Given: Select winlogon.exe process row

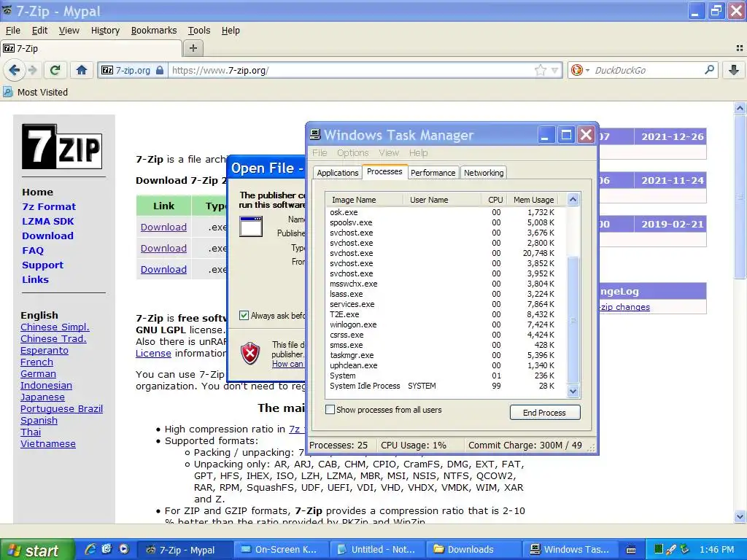Looking at the screenshot, I should coord(446,324).
